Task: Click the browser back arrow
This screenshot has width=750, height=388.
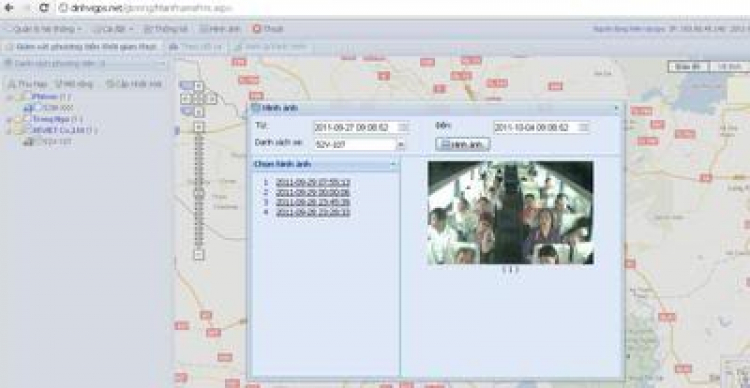Action: point(9,7)
